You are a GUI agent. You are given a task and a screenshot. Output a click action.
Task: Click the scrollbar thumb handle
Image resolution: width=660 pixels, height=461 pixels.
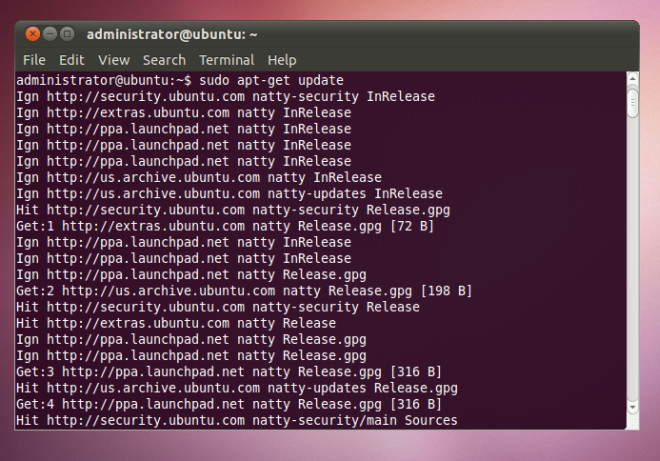[x=632, y=101]
